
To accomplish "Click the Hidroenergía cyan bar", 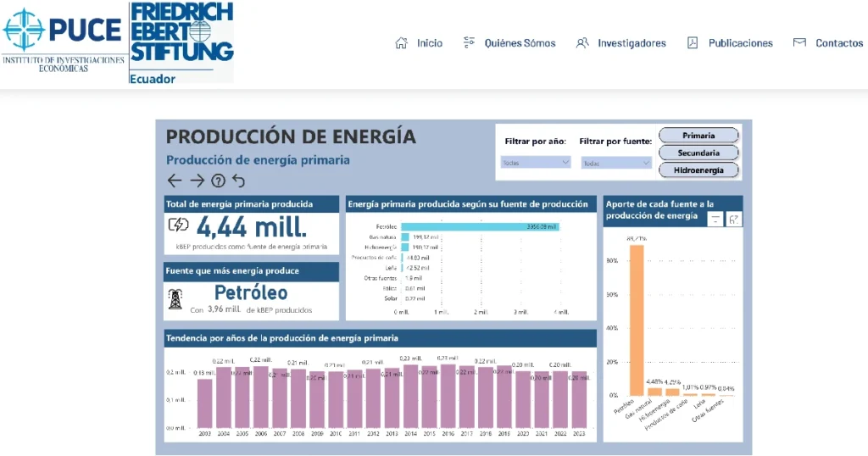I will (405, 247).
